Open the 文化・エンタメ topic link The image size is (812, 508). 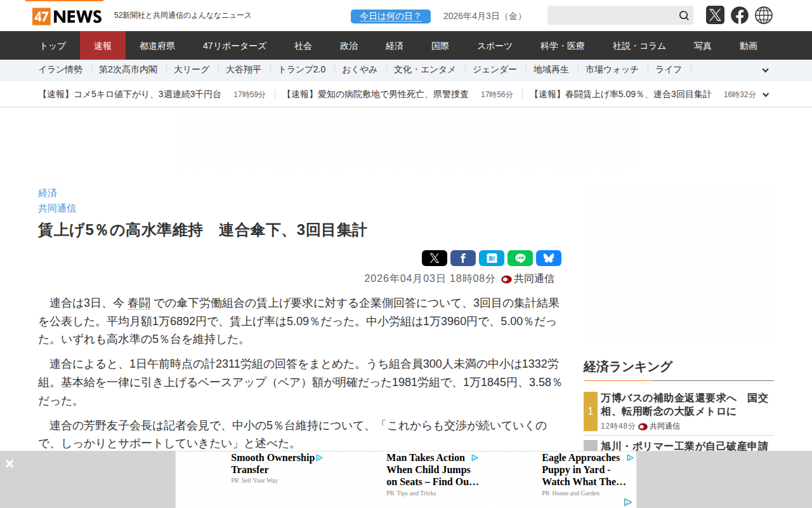pos(425,70)
